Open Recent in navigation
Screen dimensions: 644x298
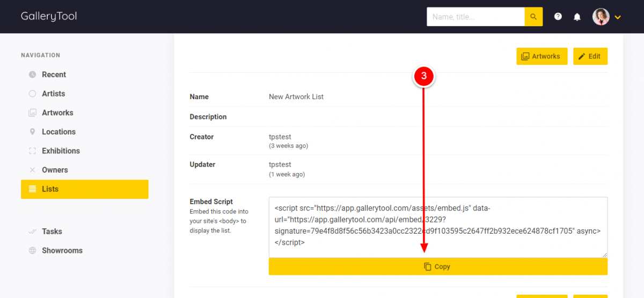54,74
